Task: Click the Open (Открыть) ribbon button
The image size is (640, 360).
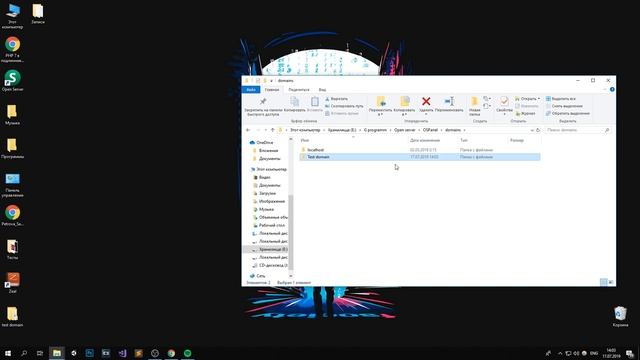Action: [x=526, y=99]
